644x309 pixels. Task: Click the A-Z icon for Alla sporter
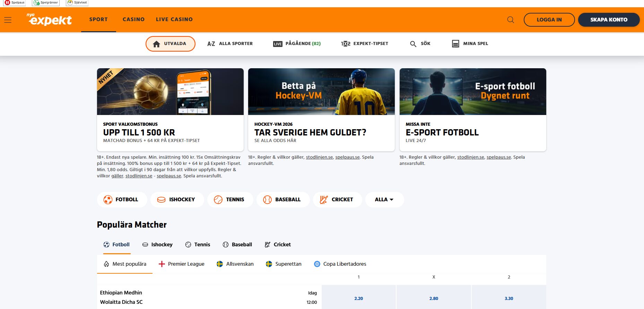(x=211, y=44)
